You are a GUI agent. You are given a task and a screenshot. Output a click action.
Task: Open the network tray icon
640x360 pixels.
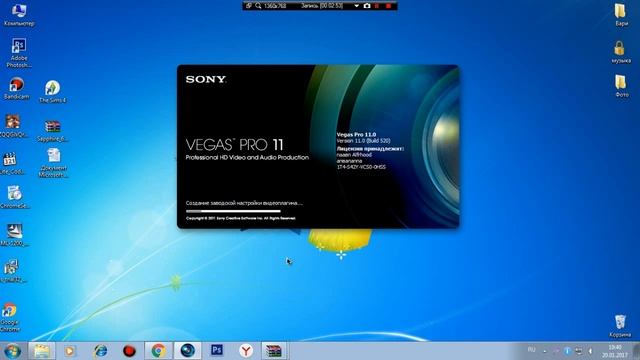coord(579,351)
